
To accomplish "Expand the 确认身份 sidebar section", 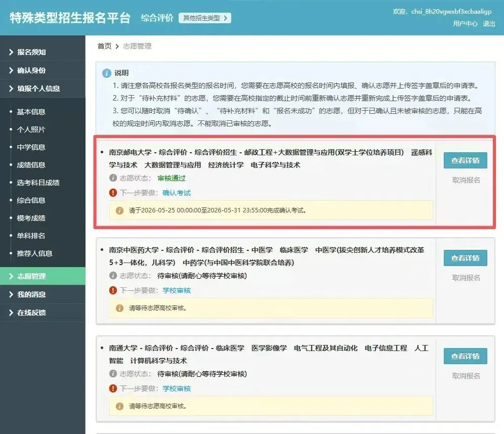I will coord(43,70).
